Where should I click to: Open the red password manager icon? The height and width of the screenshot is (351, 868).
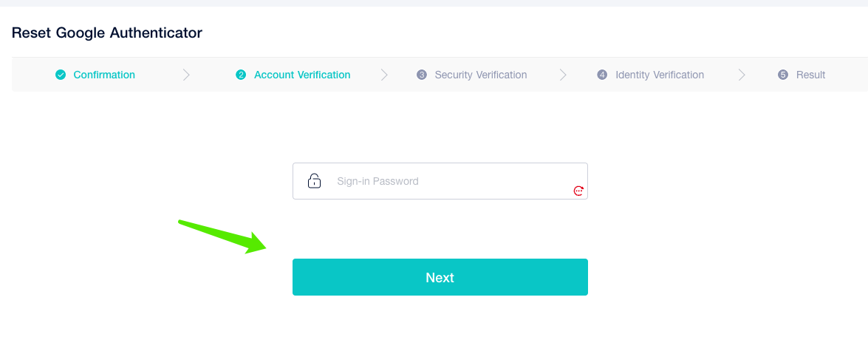tap(579, 191)
